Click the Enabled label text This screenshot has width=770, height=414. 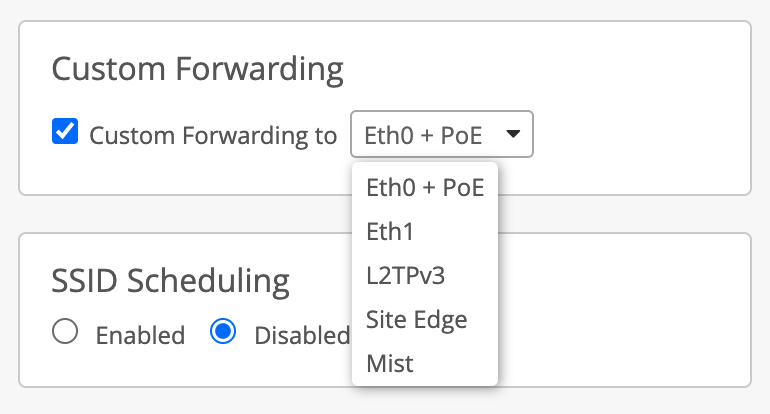(x=140, y=336)
